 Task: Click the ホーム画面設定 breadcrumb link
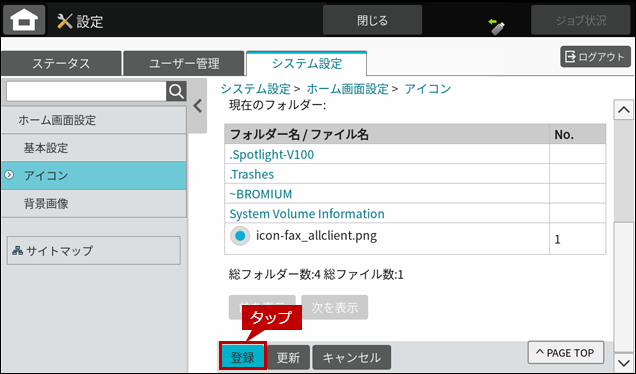[348, 88]
